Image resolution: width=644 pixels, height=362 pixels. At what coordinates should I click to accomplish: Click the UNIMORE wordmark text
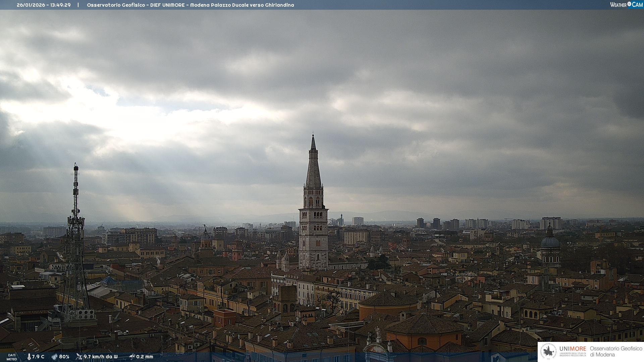click(573, 349)
